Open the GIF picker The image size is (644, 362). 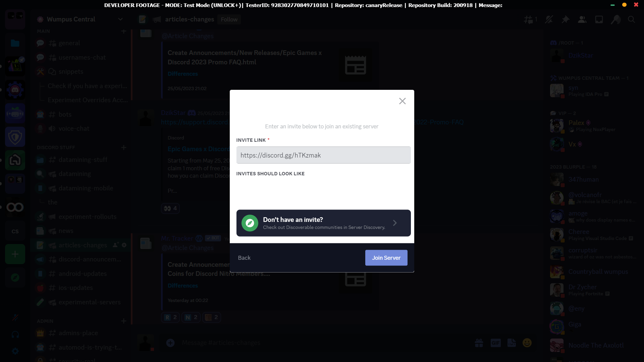496,343
